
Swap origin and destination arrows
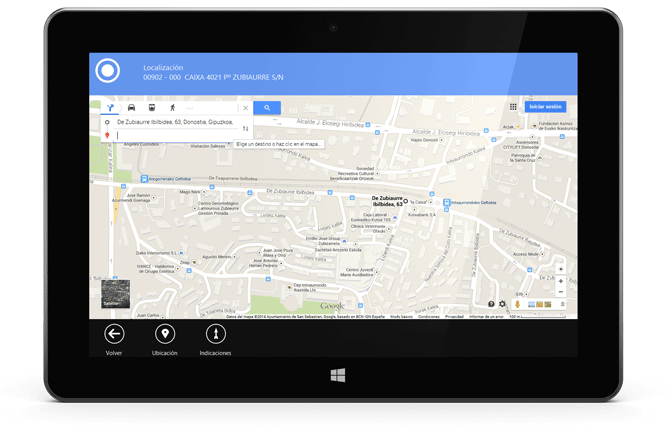pyautogui.click(x=246, y=128)
